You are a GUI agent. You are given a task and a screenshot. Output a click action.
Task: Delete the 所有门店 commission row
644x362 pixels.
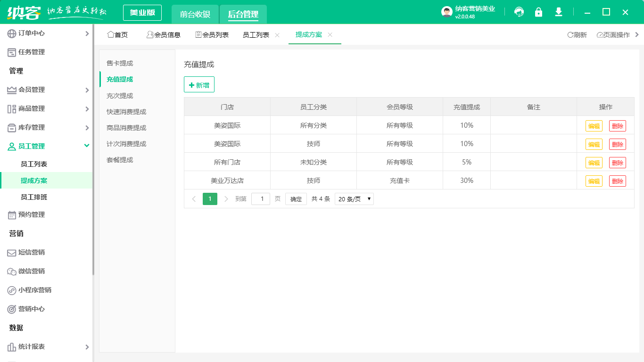pos(617,163)
